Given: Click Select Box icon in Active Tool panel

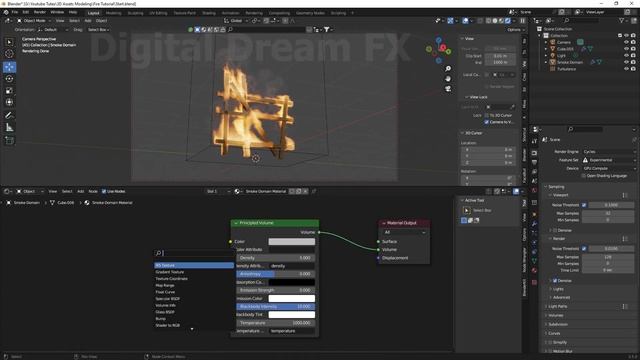Looking at the screenshot, I should pyautogui.click(x=467, y=210).
